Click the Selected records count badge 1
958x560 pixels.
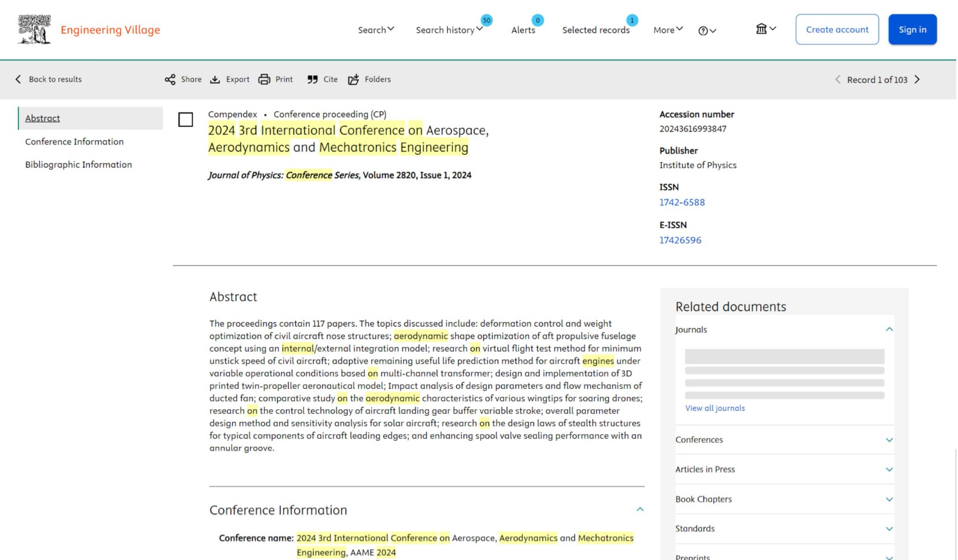pyautogui.click(x=632, y=20)
